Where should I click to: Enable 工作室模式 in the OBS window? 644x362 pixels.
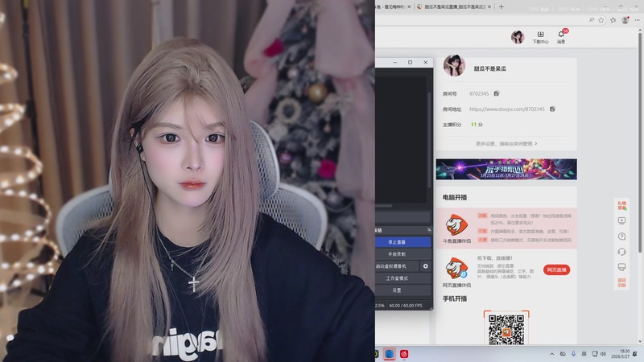pos(403,278)
